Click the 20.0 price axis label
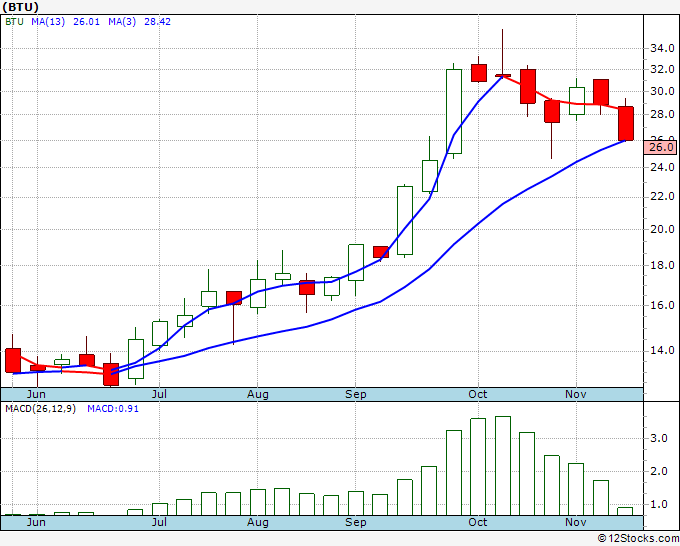The width and height of the screenshot is (680, 546). coord(659,228)
